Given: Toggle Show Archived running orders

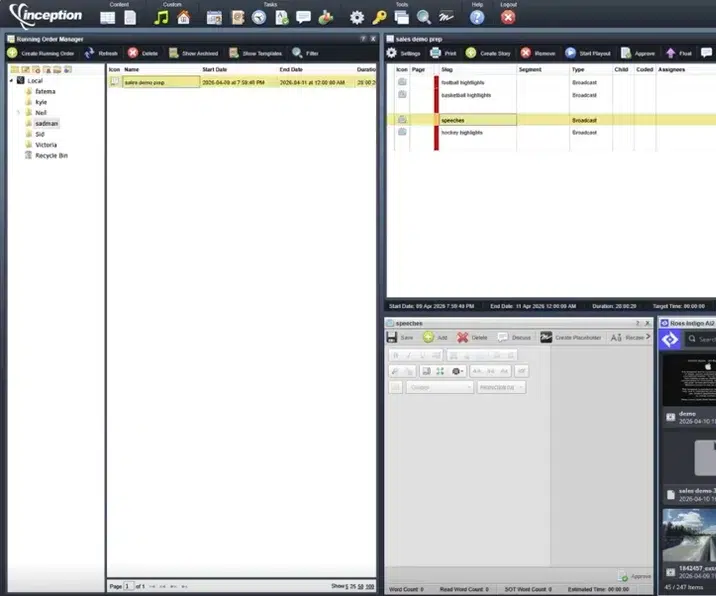Looking at the screenshot, I should point(194,53).
